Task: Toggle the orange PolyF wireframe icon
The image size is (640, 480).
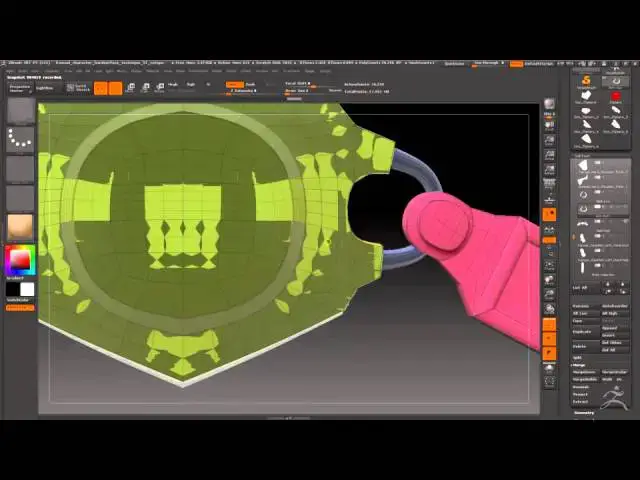Action: (x=549, y=325)
